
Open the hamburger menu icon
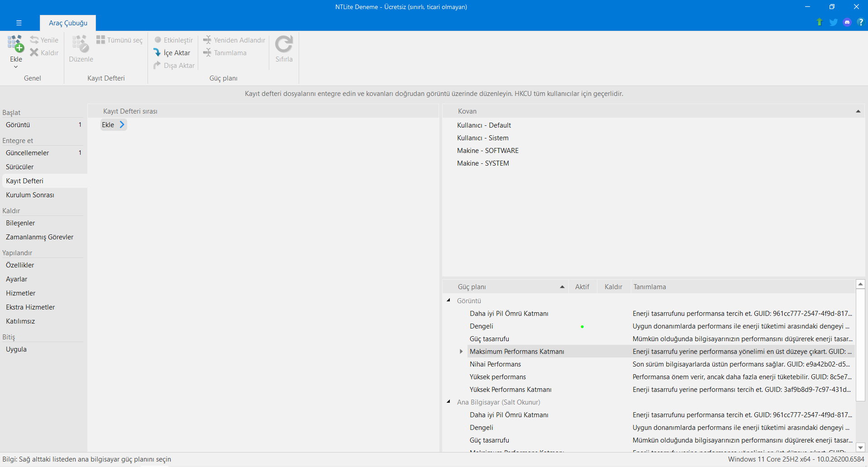pyautogui.click(x=19, y=23)
